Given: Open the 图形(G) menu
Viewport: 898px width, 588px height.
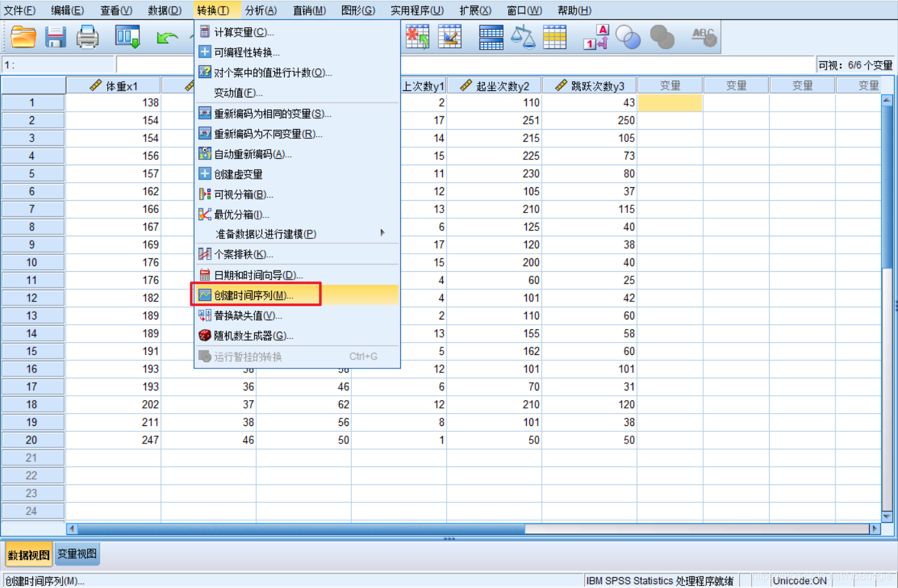Looking at the screenshot, I should pos(358,10).
